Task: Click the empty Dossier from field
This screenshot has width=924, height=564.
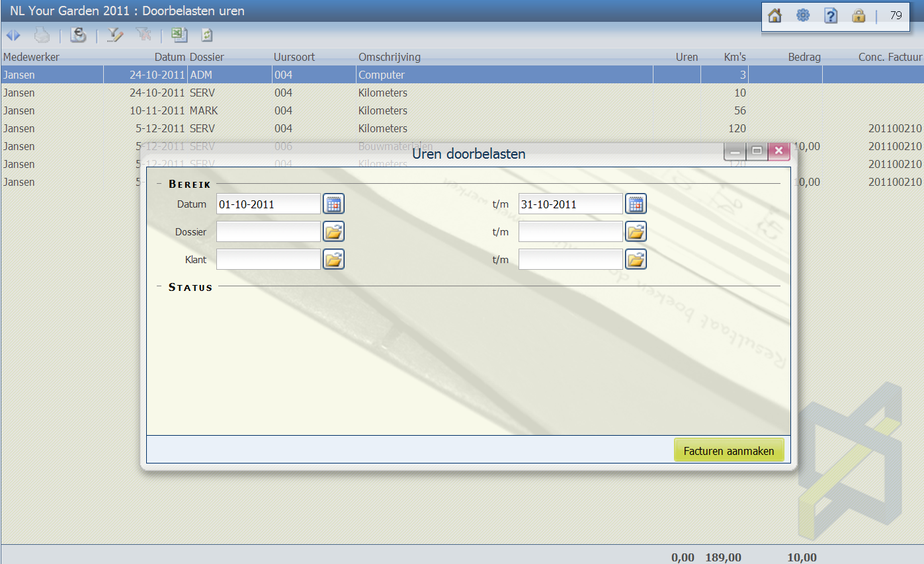Action: pyautogui.click(x=269, y=231)
